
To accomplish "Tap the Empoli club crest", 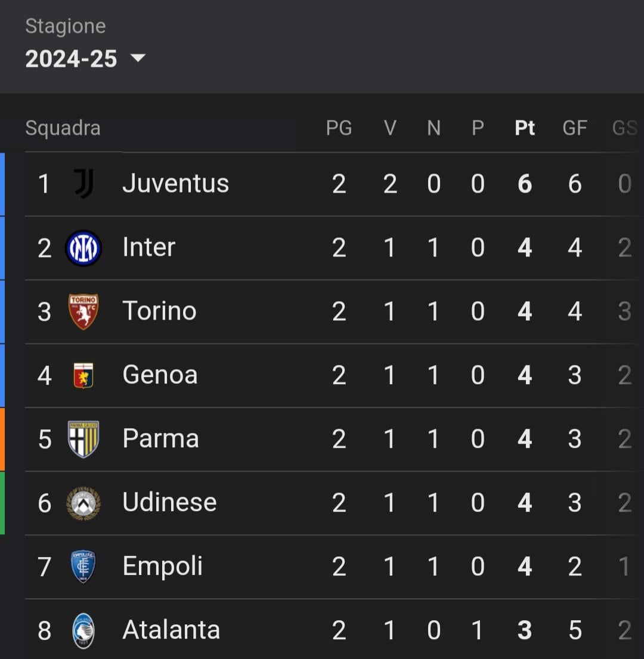I will click(x=83, y=567).
